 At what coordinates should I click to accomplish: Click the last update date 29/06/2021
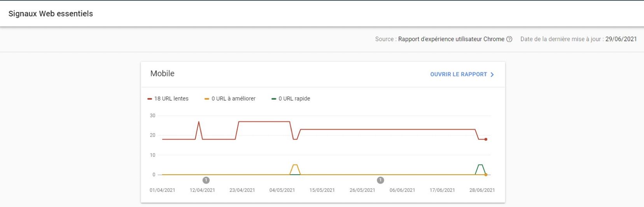pos(621,39)
